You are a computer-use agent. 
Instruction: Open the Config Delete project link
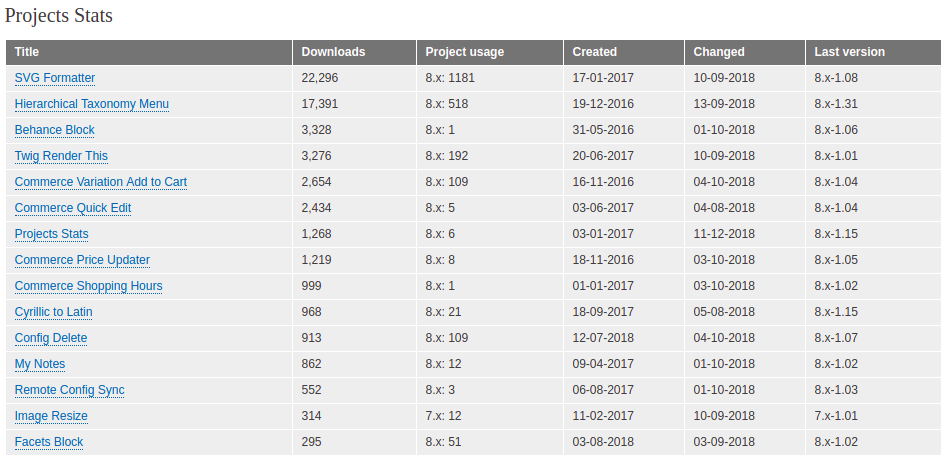pyautogui.click(x=51, y=338)
